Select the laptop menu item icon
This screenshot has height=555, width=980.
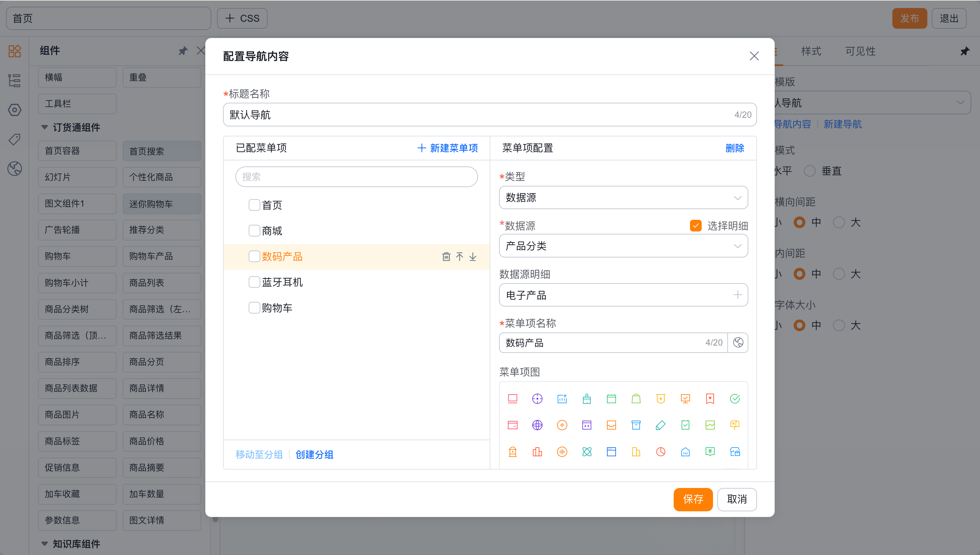[x=513, y=398]
